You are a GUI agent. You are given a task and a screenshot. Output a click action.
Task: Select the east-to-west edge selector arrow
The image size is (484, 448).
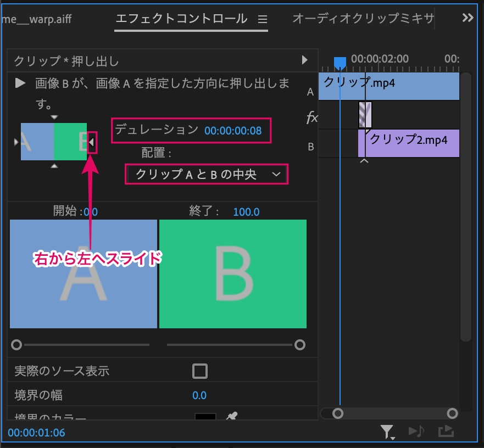coord(92,142)
